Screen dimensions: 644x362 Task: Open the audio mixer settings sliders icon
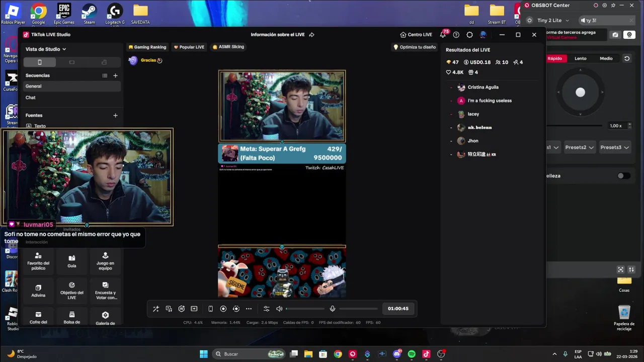pos(267,309)
